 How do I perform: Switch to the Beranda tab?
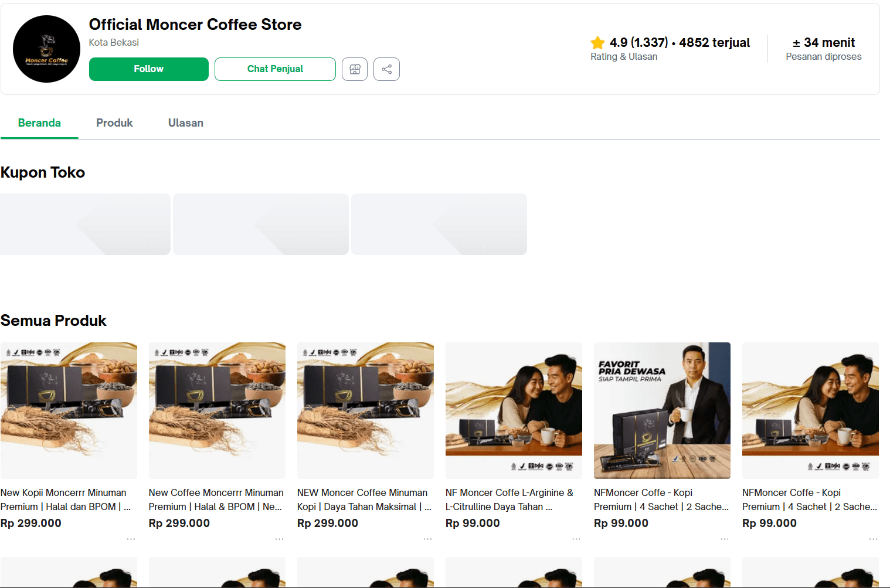pyautogui.click(x=39, y=123)
